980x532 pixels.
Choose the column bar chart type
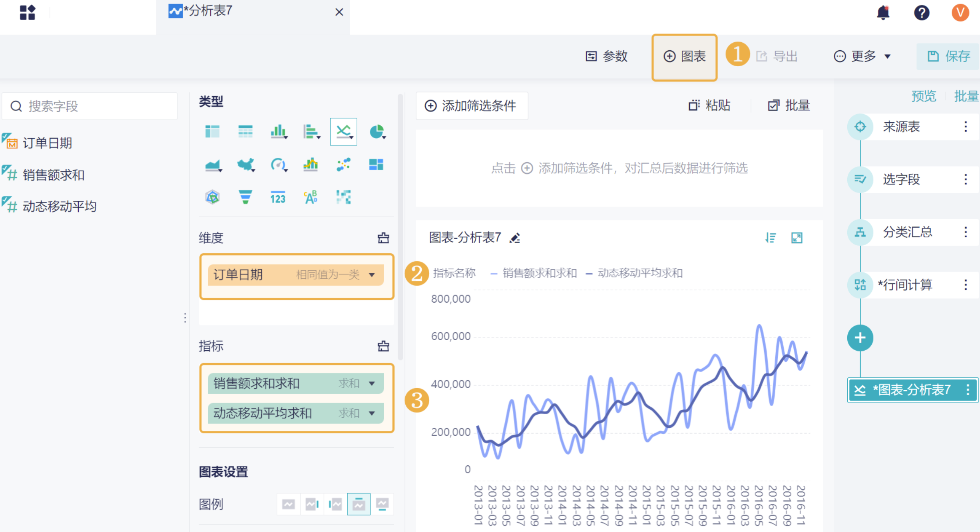coord(279,131)
